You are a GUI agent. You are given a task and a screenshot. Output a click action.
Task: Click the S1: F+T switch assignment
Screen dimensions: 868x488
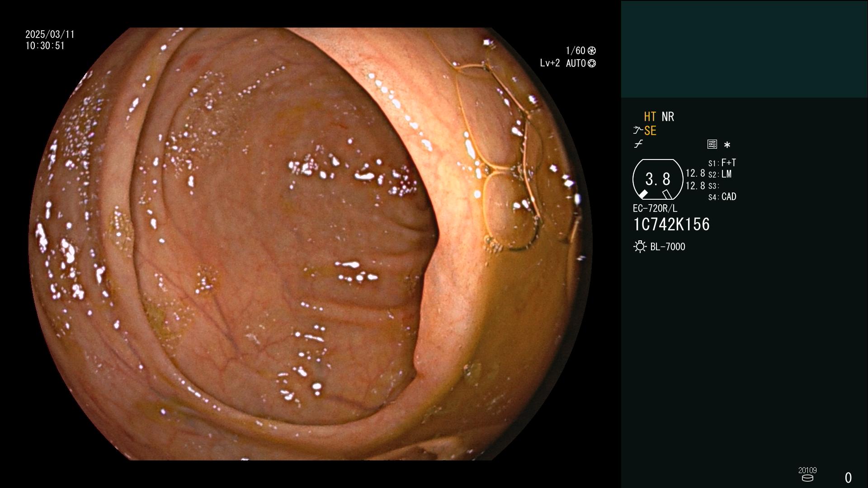tap(722, 163)
